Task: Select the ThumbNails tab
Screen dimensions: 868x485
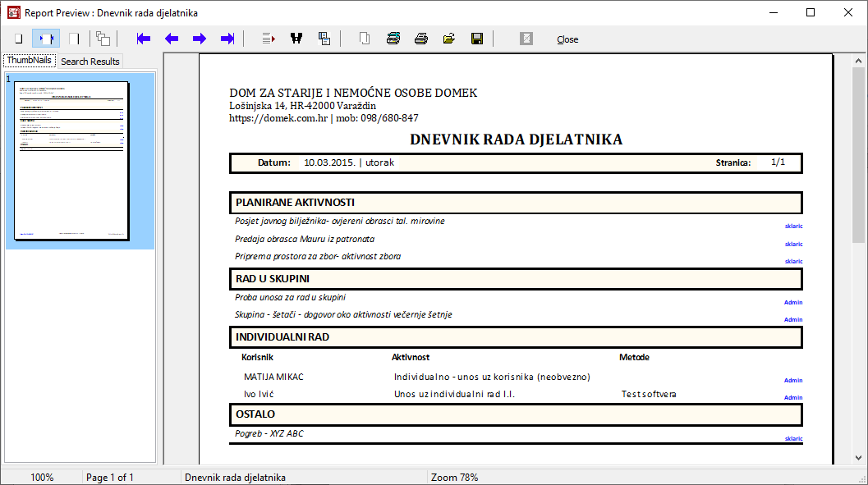Action: click(30, 61)
